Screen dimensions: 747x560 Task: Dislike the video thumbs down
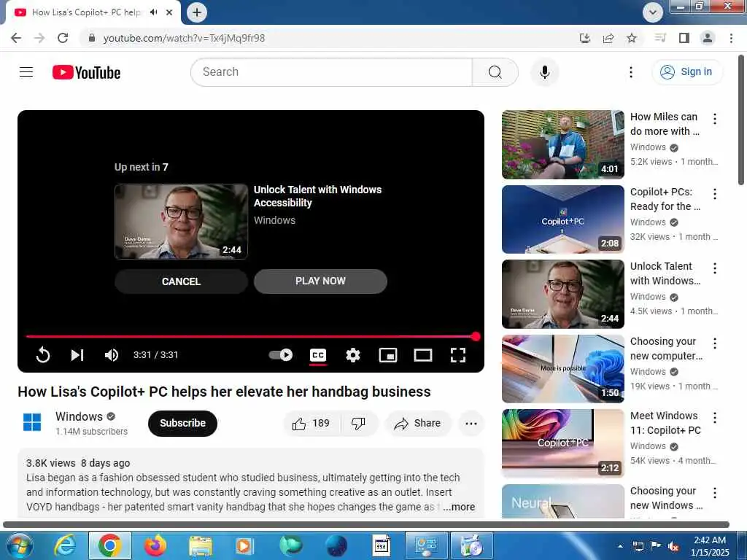point(358,424)
